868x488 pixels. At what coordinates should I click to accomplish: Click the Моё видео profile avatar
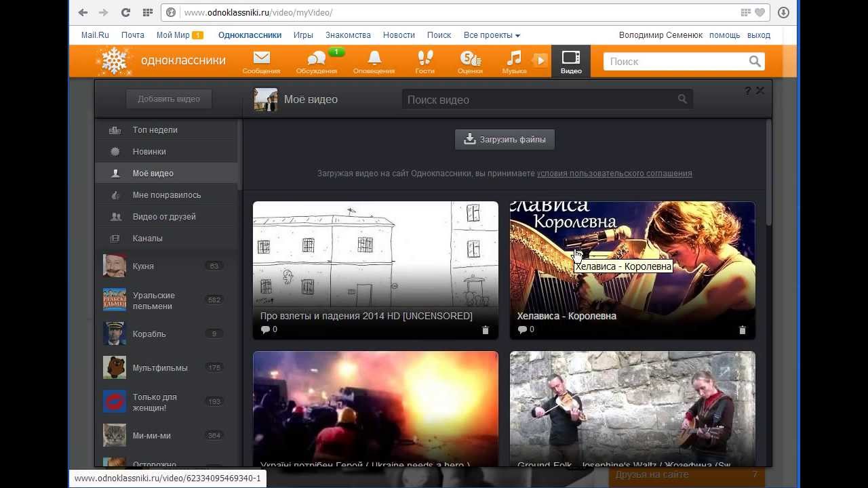pos(266,100)
